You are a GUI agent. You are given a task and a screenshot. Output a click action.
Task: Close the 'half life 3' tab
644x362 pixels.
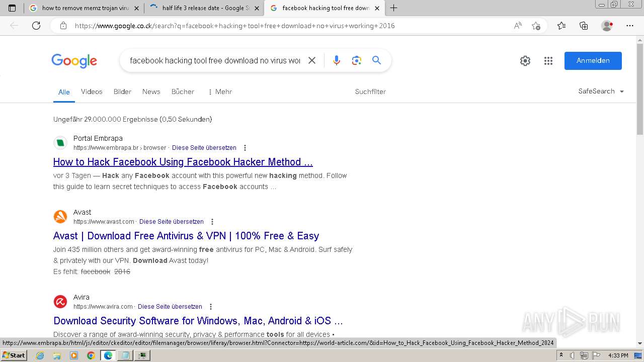pyautogui.click(x=257, y=9)
